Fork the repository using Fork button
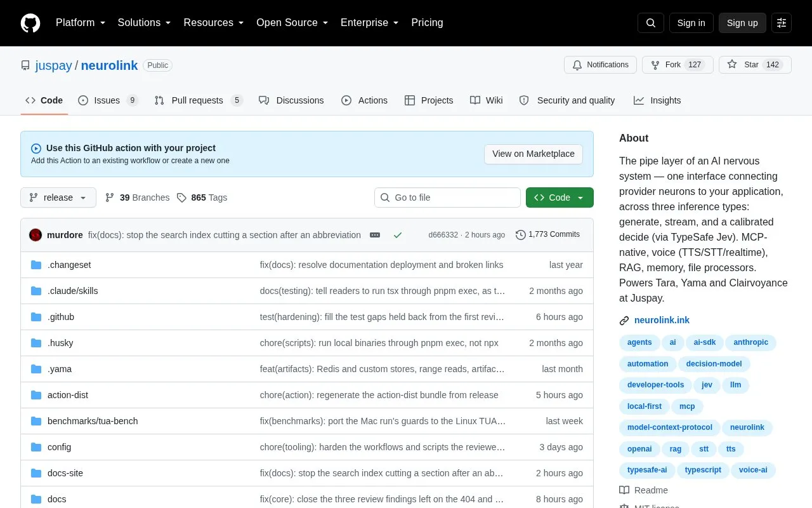Viewport: 812px width, 508px height. click(678, 65)
